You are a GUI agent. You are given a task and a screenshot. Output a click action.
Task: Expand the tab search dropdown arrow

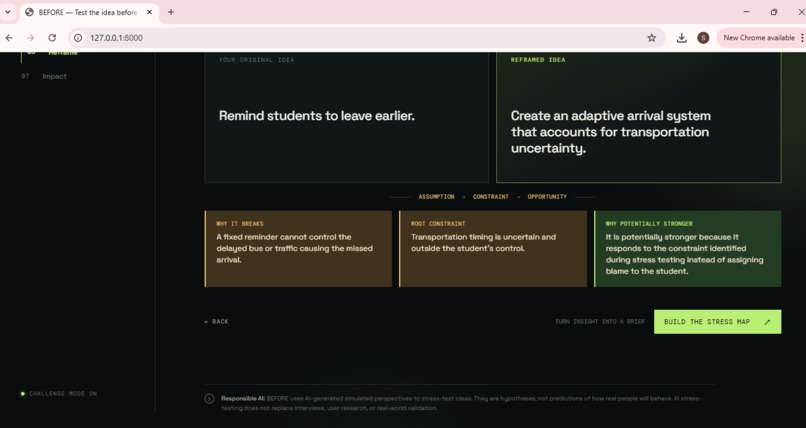(8, 12)
